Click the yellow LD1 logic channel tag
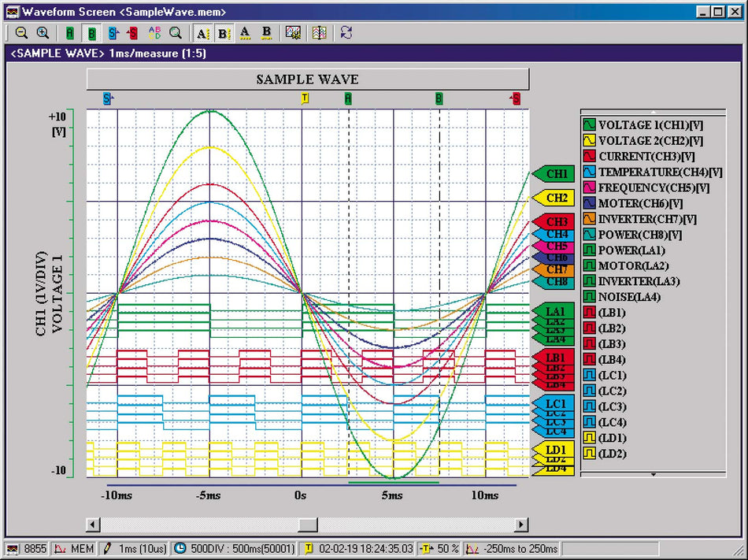The height and width of the screenshot is (560, 748). pyautogui.click(x=554, y=449)
